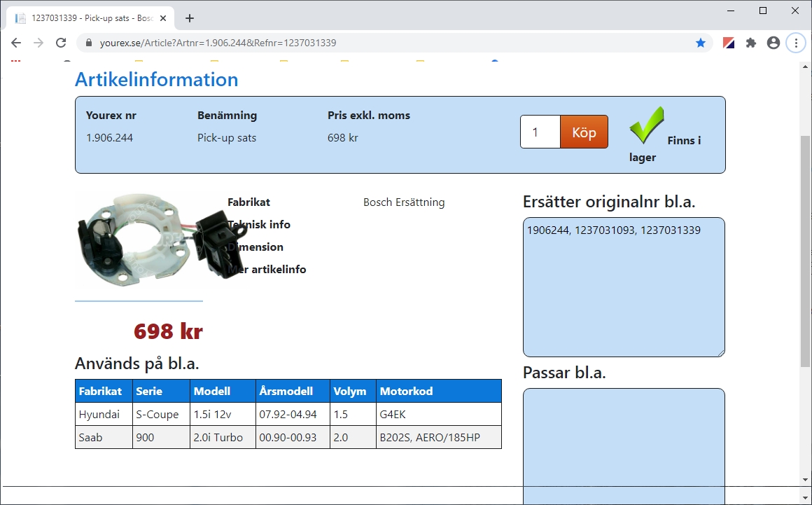The width and height of the screenshot is (812, 505).
Task: Click the browser forward arrow
Action: [38, 43]
